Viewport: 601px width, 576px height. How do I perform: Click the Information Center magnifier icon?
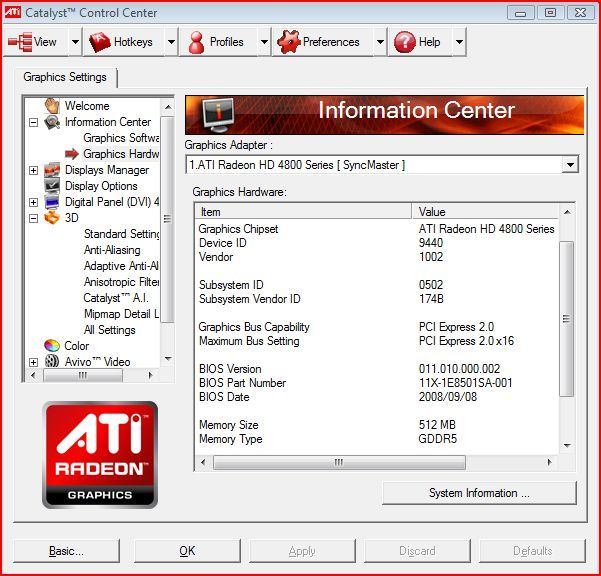(x=52, y=122)
